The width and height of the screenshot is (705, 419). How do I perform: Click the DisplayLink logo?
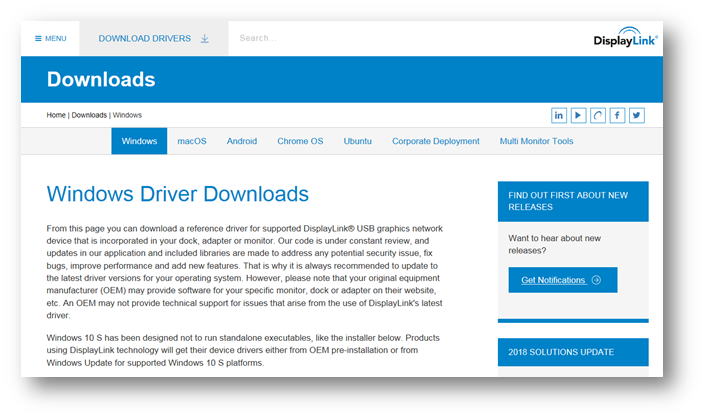[x=625, y=36]
